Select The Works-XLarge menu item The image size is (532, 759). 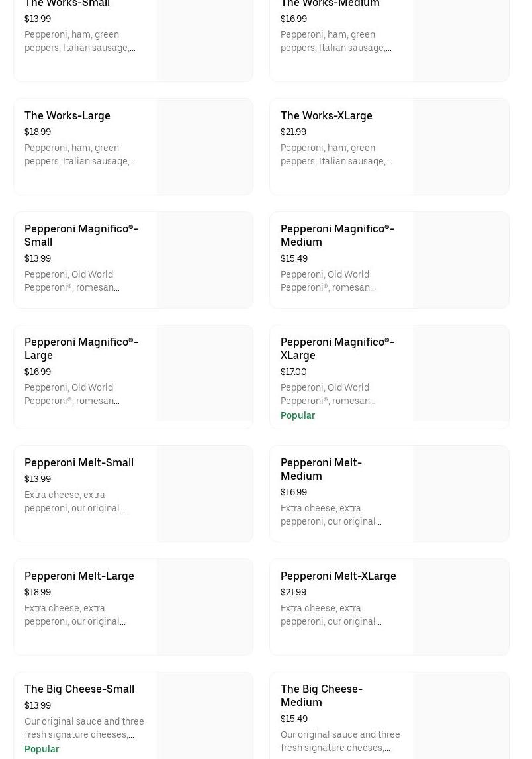point(326,115)
